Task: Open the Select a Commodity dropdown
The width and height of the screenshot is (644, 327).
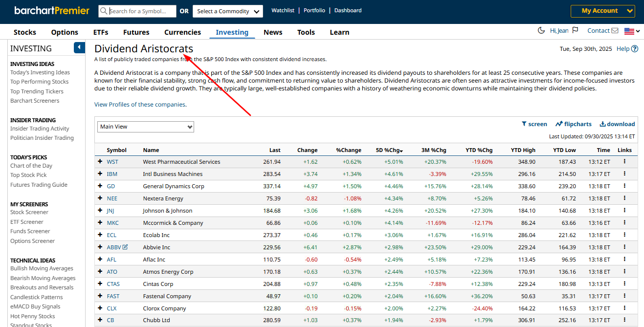Action: coord(227,10)
